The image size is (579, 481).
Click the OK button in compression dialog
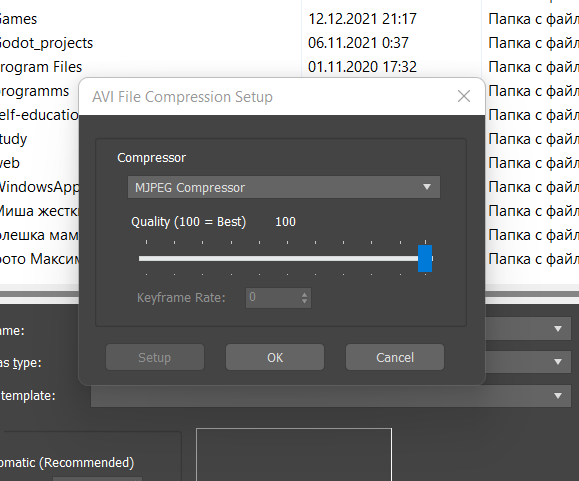tap(275, 357)
